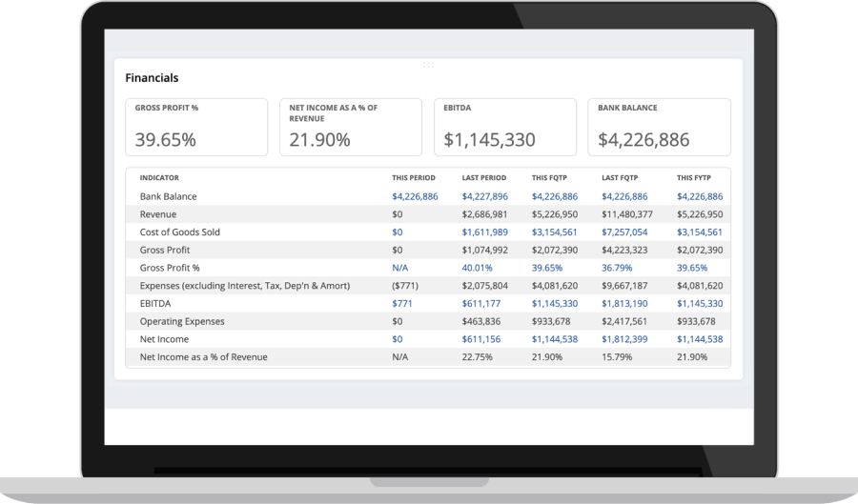Screen dimensions: 858x504
Task: Grab the drag handle dots above Financials
Action: point(428,65)
